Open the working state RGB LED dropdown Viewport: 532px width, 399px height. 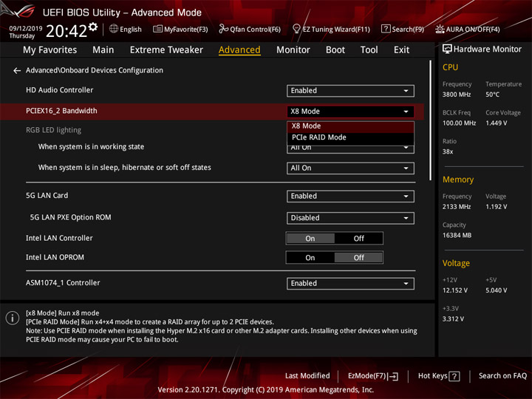click(x=350, y=149)
